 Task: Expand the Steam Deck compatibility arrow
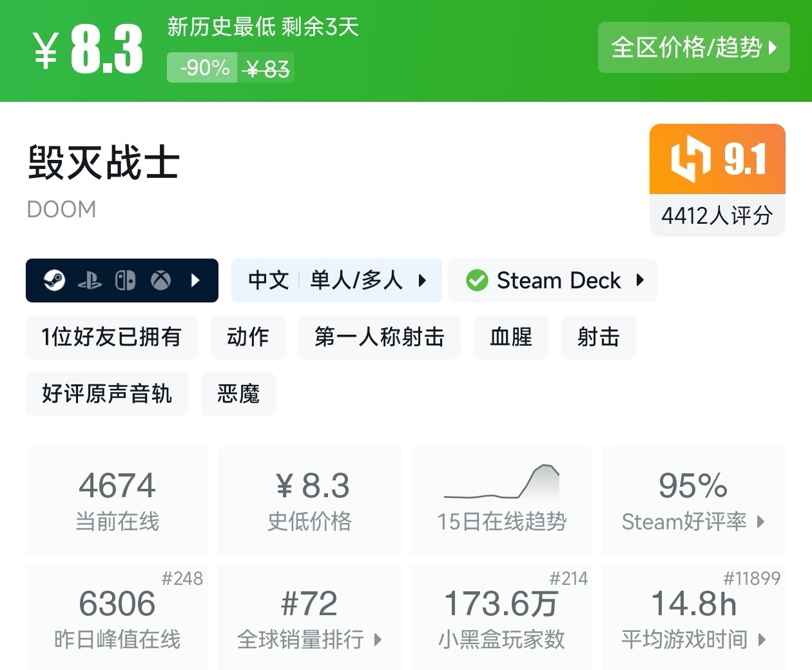(640, 281)
